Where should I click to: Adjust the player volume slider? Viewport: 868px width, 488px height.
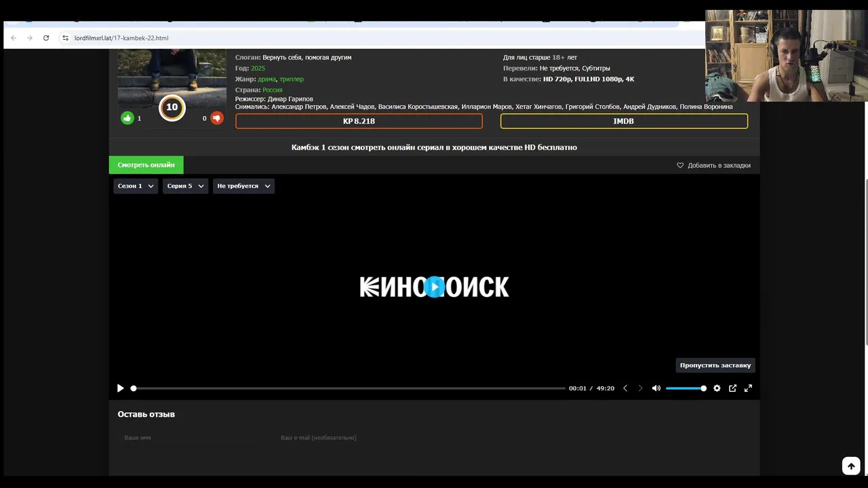(686, 388)
